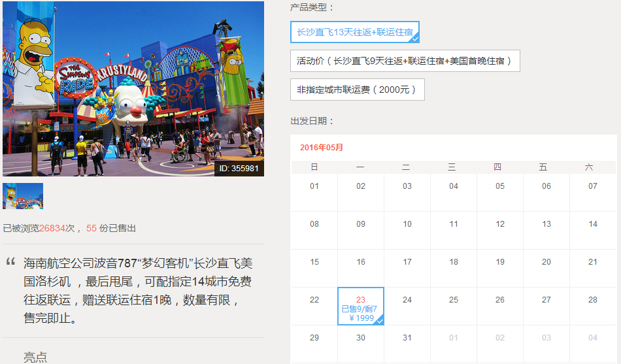Click the main Krustyland product photo

coord(133,89)
